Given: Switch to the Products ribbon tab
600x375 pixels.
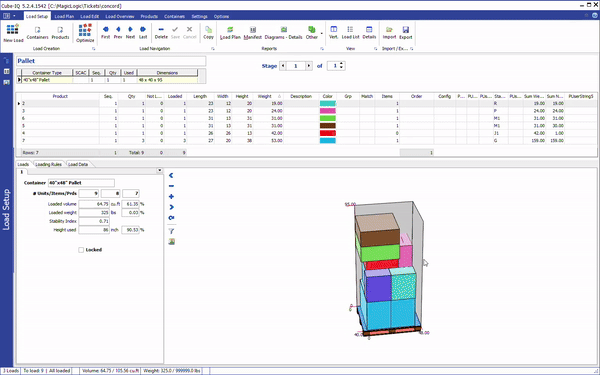Looking at the screenshot, I should click(149, 16).
